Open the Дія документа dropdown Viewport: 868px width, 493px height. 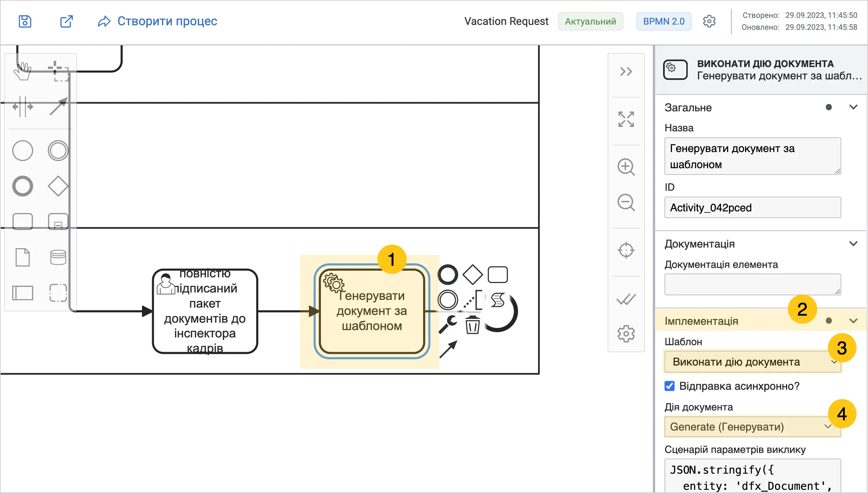[x=752, y=427]
